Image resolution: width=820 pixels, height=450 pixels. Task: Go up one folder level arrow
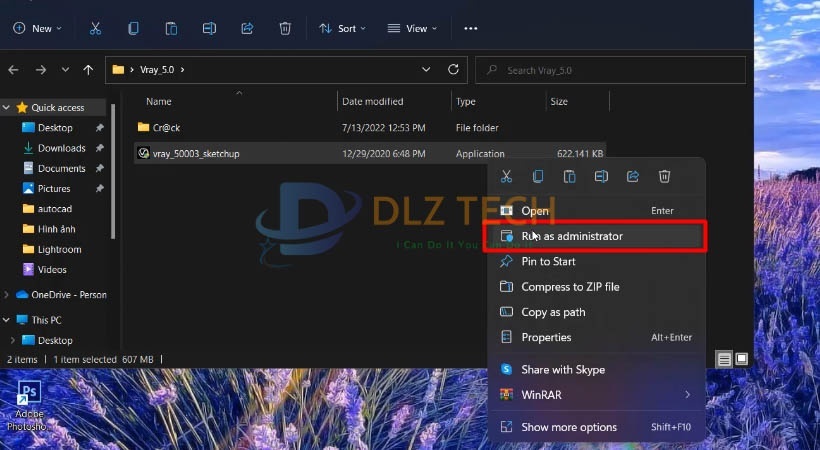click(x=88, y=70)
